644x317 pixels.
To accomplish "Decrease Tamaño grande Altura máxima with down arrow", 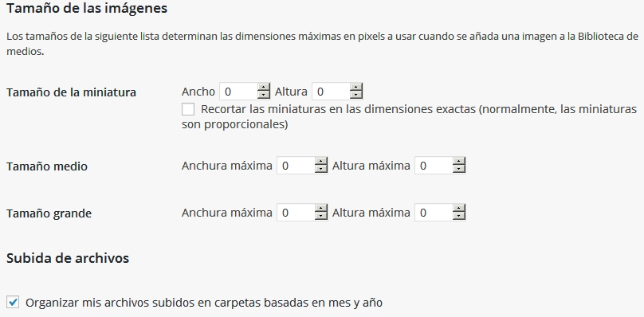I will (x=459, y=216).
